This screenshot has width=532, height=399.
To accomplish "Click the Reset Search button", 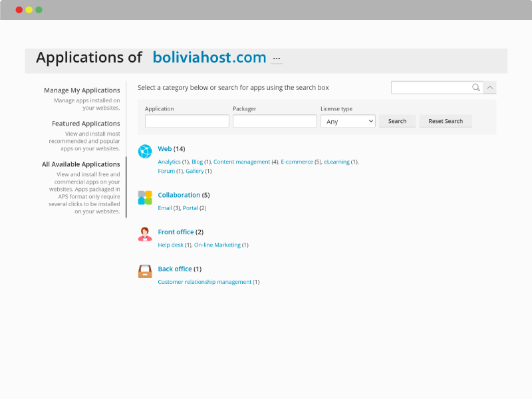I will point(446,121).
